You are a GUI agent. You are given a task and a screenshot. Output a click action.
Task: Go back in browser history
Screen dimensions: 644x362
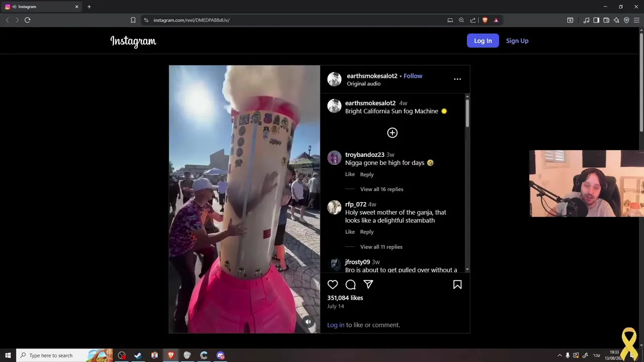[7, 20]
